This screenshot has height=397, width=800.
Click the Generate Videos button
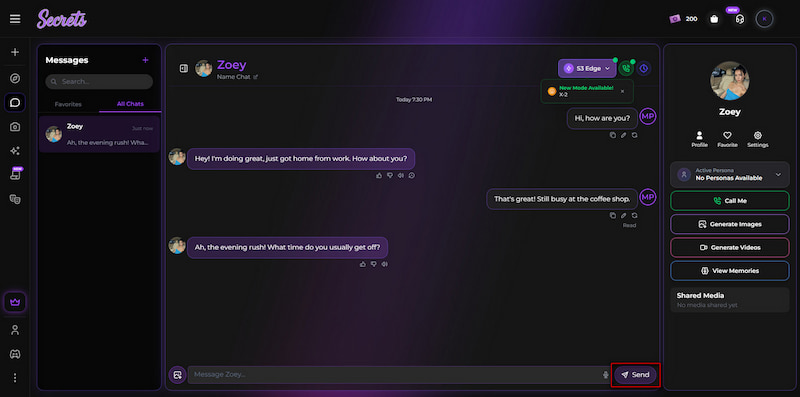click(x=730, y=247)
